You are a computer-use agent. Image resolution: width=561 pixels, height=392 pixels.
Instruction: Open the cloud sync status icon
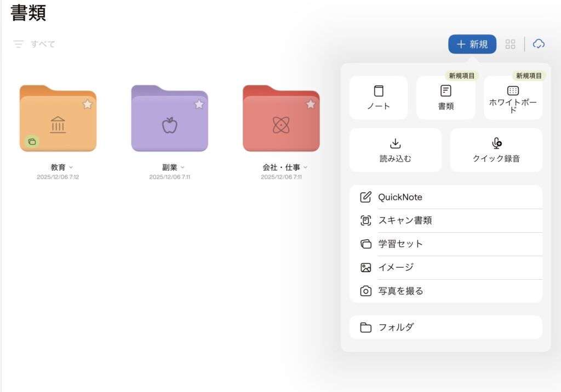tap(539, 44)
